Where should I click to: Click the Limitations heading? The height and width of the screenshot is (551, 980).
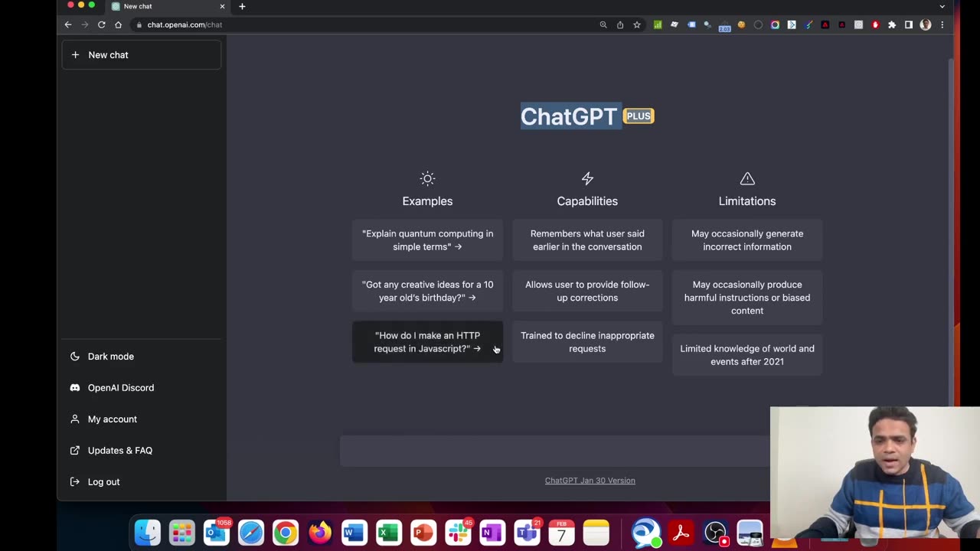pyautogui.click(x=747, y=201)
